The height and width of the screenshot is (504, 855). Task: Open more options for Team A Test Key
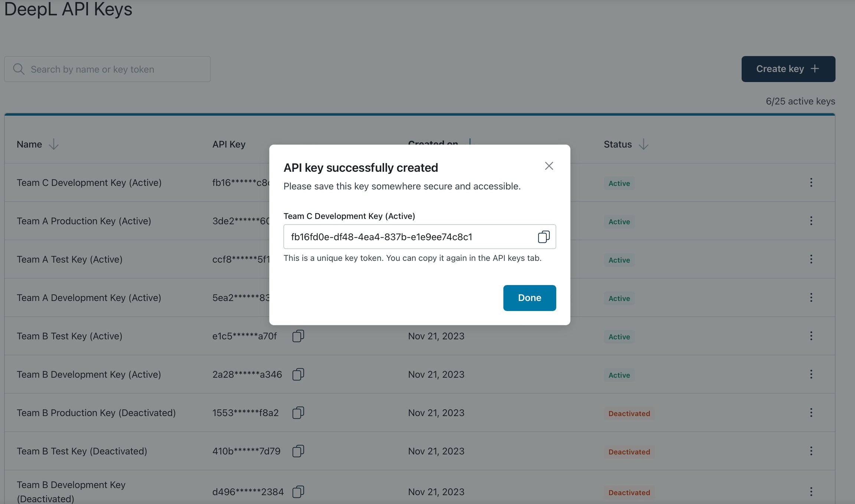pos(811,259)
